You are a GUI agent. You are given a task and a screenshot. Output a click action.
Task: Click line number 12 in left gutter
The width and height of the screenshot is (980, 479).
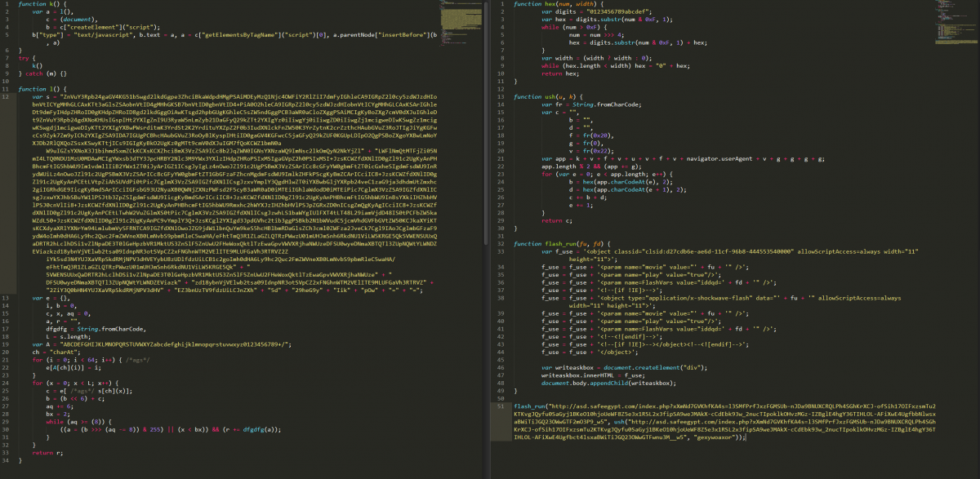coord(8,96)
